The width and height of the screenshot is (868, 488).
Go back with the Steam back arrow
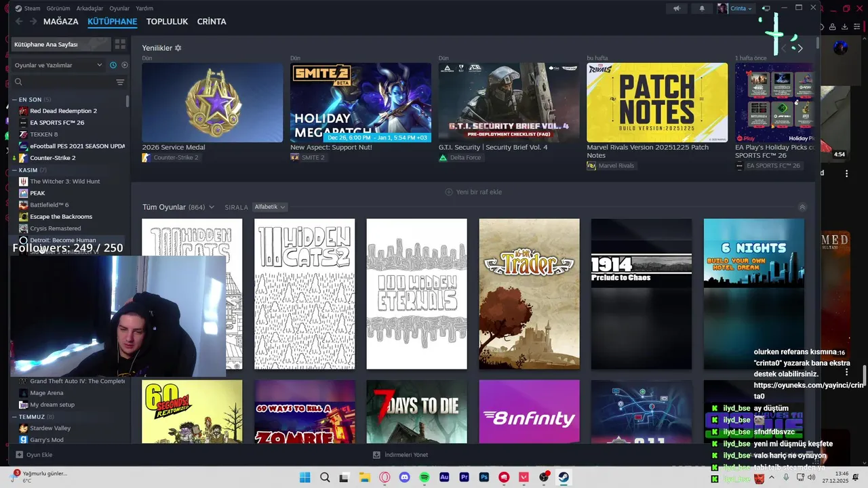tap(19, 22)
